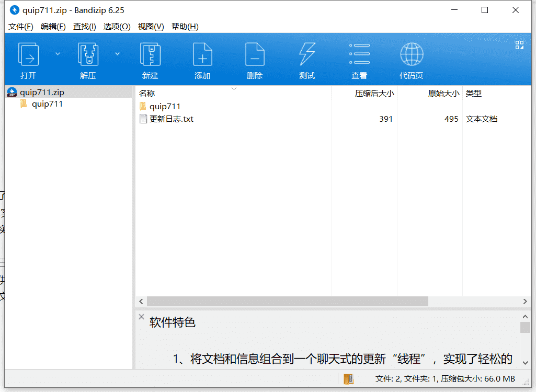Screen dimensions: 536x392
Task: Click the text file icon of 更新日志.txt
Action: click(143, 119)
